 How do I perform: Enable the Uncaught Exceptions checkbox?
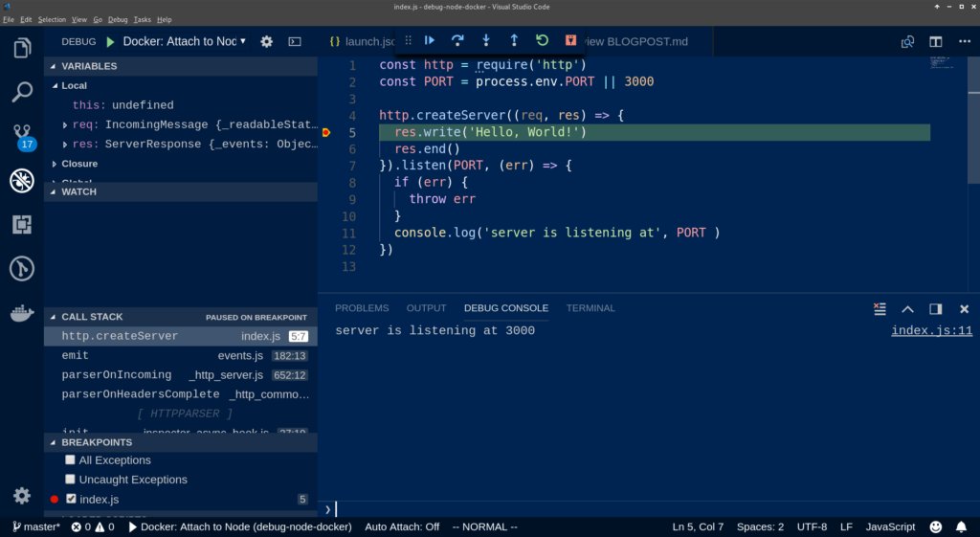(x=70, y=480)
